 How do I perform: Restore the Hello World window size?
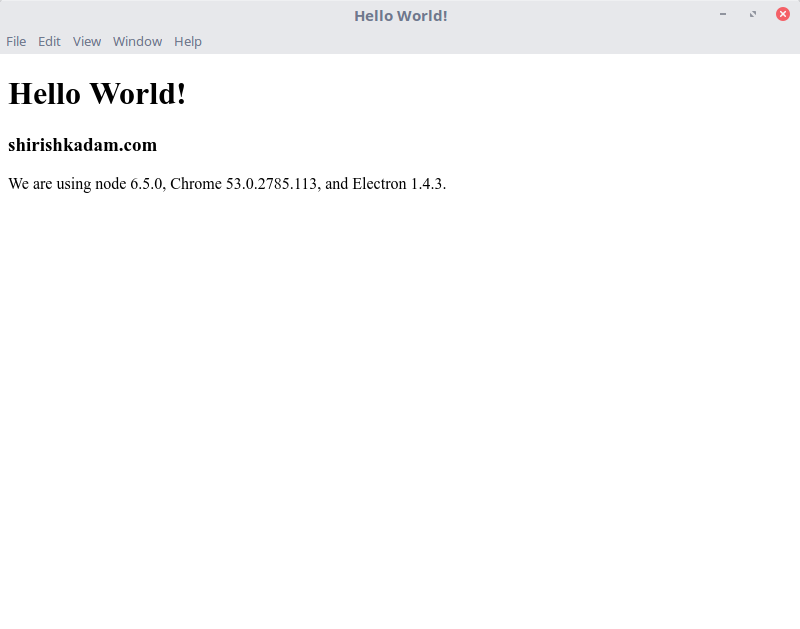tap(752, 14)
